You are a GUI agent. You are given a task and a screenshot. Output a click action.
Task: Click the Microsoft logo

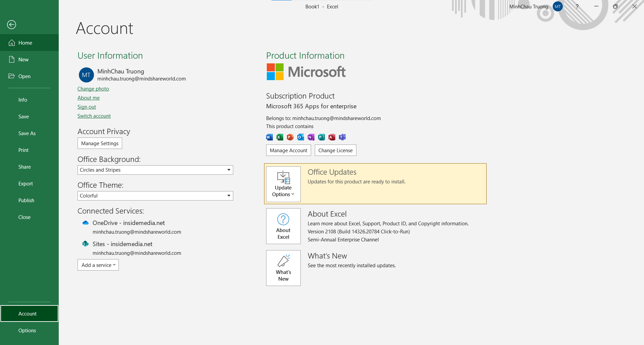click(x=306, y=72)
